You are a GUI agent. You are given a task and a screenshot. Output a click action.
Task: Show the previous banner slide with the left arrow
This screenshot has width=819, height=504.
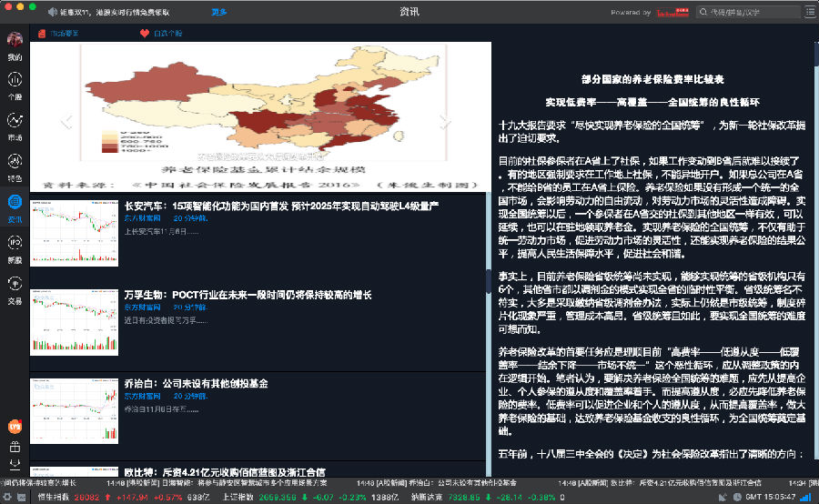(66, 122)
